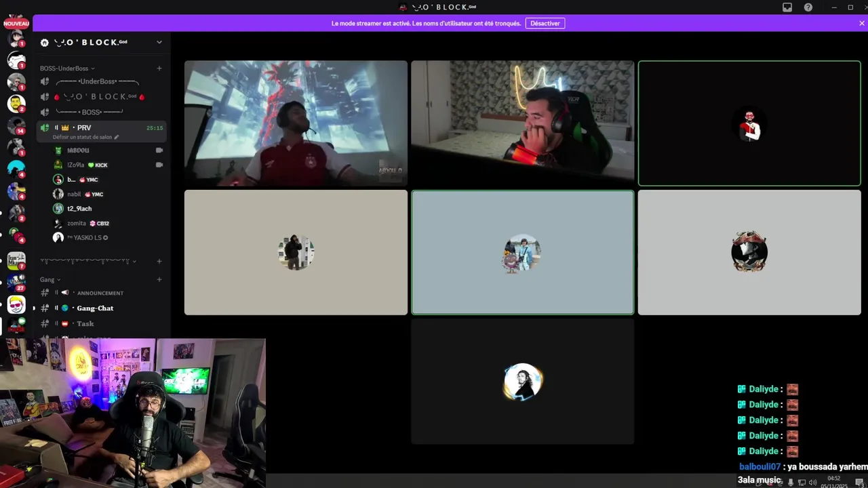Click the YMC tag next to nabil
Screen dimensions: 868x488
(94, 194)
